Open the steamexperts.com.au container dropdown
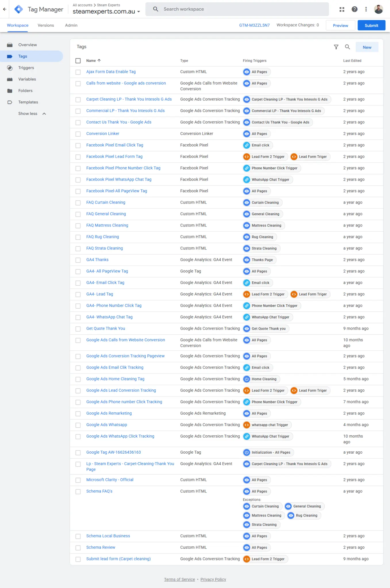Viewport: 390px width, 588px height. click(x=106, y=11)
